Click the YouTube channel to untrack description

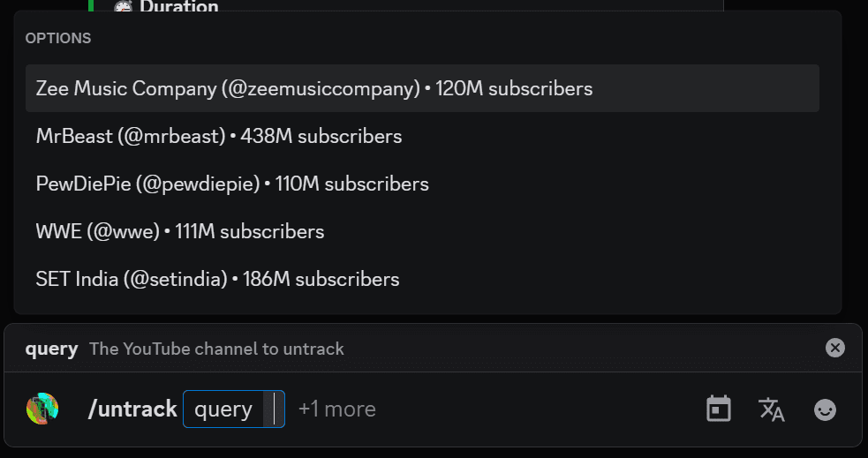(216, 349)
